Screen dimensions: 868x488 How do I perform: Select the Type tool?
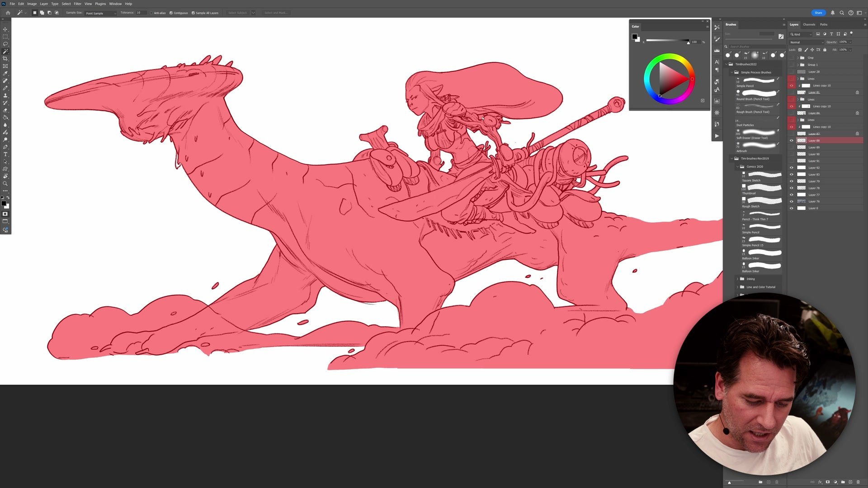click(x=5, y=154)
